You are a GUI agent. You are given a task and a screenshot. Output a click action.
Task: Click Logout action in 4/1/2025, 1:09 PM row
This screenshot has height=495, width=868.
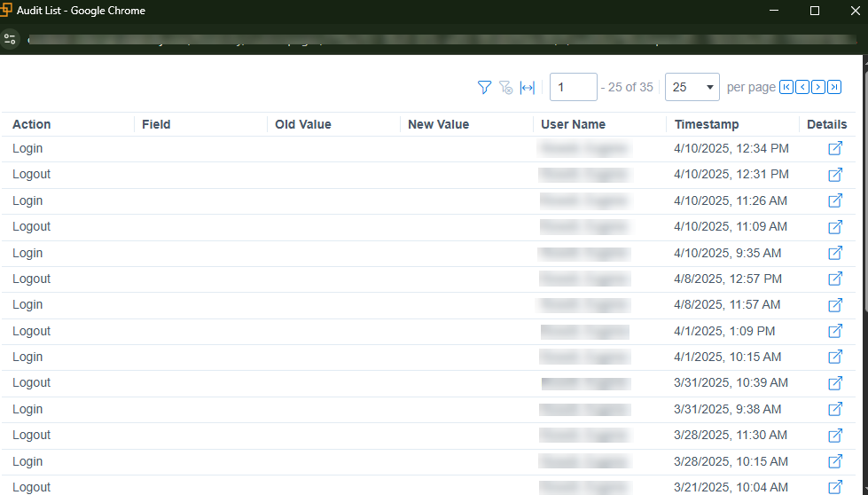click(32, 331)
